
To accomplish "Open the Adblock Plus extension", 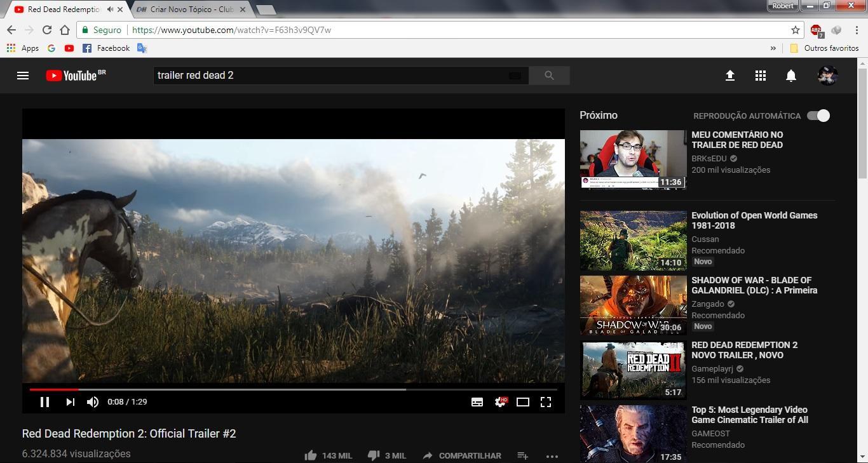I will pos(817,30).
